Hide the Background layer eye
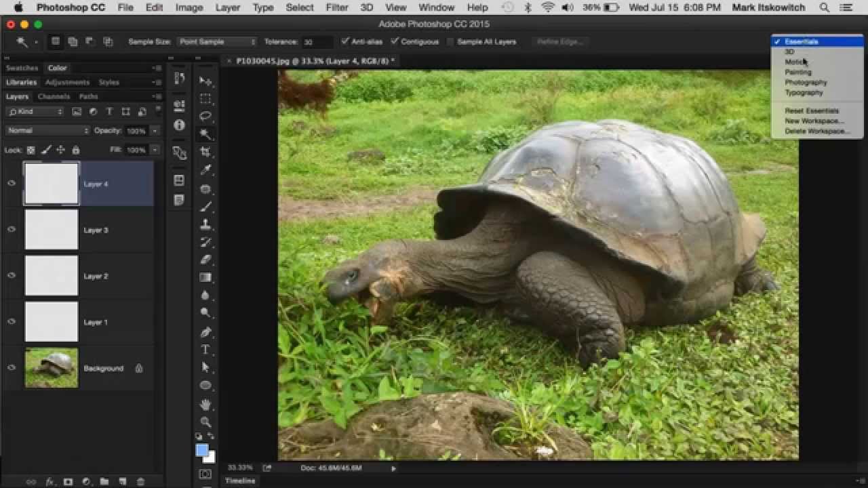The image size is (868, 488). pyautogui.click(x=12, y=368)
